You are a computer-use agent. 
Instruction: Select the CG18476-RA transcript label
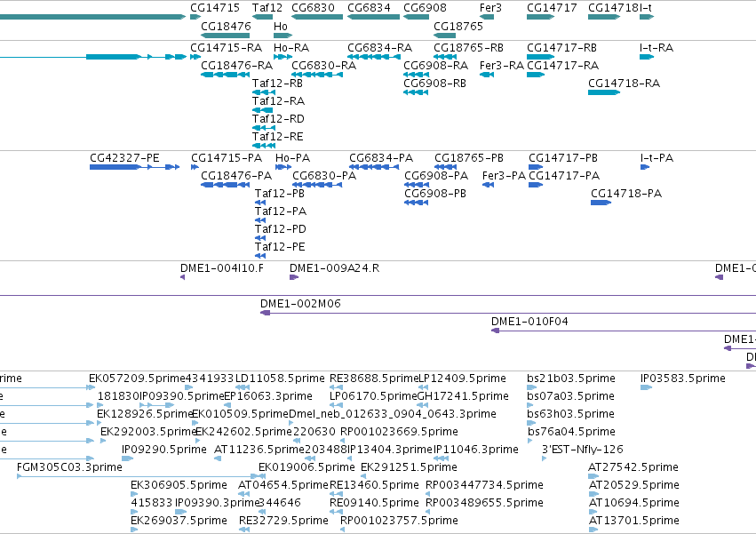236,65
